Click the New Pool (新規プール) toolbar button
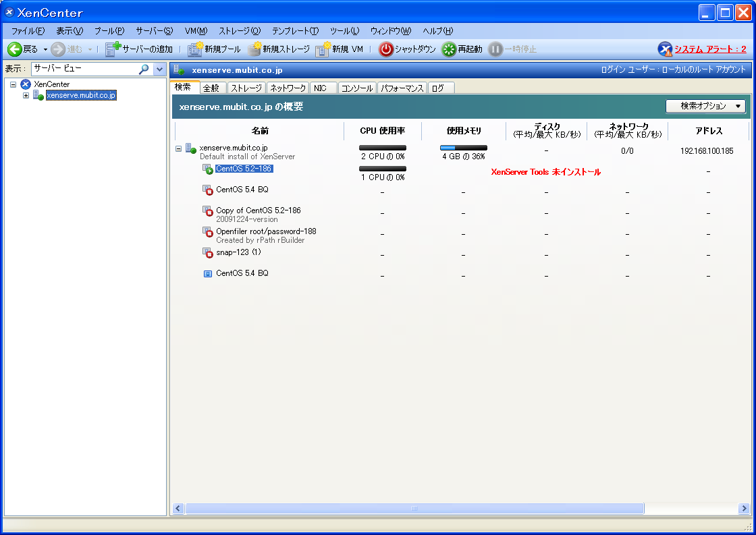Screen dimensions: 756x535 [214, 49]
